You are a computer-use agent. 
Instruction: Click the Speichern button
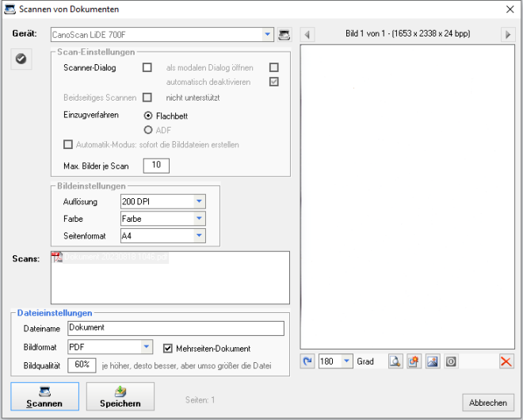click(120, 395)
